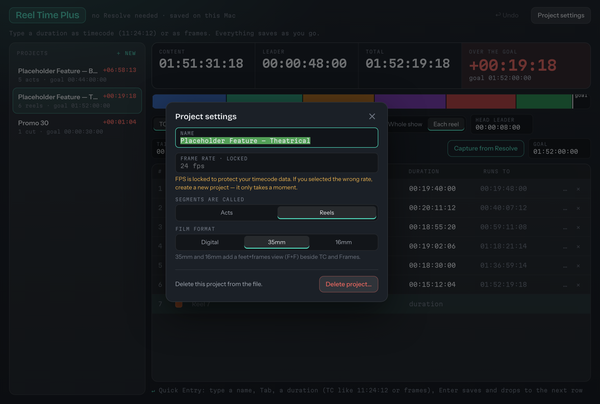Remove the row with duration 00:15:12:04
This screenshot has height=404, width=600.
point(578,285)
